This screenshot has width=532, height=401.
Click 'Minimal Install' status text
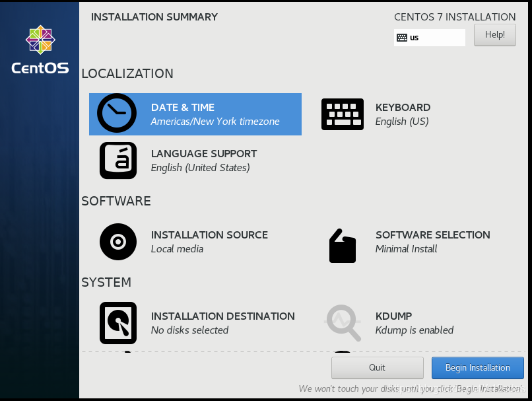click(406, 249)
